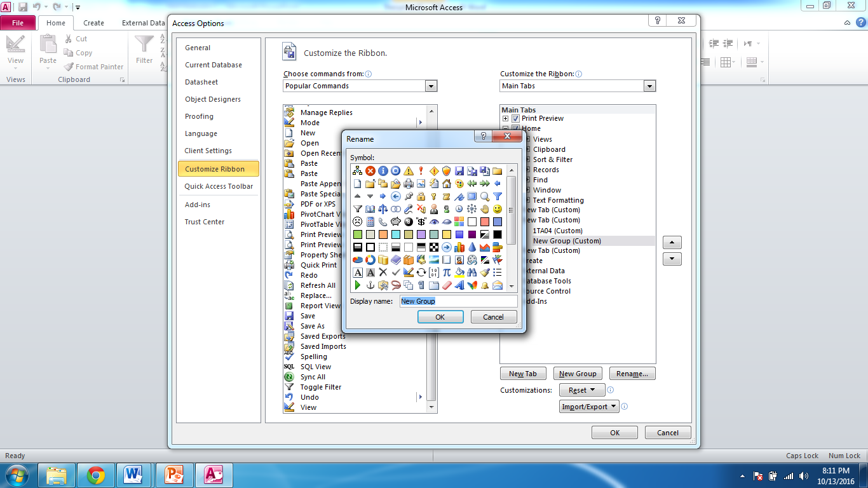
Task: Cancel the Rename dialog
Action: pos(493,317)
